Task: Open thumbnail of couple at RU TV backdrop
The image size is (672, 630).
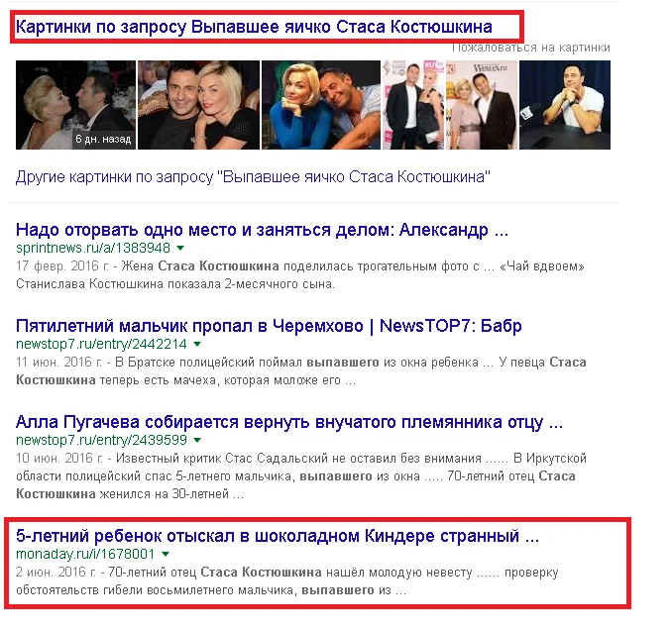Action: click(413, 105)
